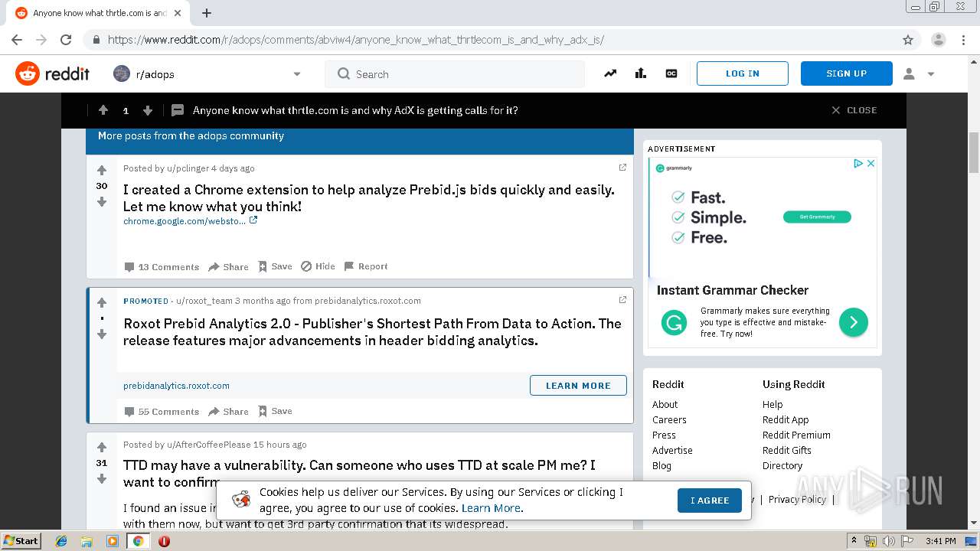Open user u/pclinger profile link
The width and height of the screenshot is (980, 551).
(188, 168)
